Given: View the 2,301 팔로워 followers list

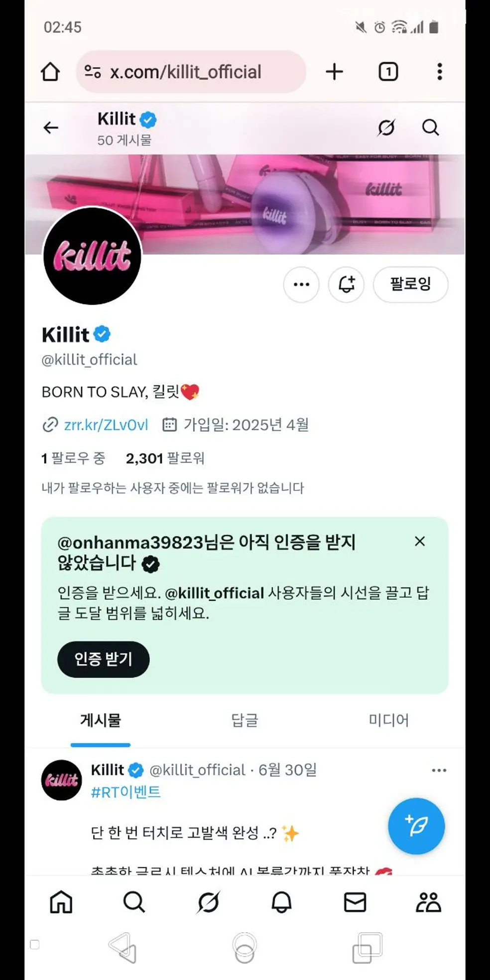Looking at the screenshot, I should tap(165, 458).
